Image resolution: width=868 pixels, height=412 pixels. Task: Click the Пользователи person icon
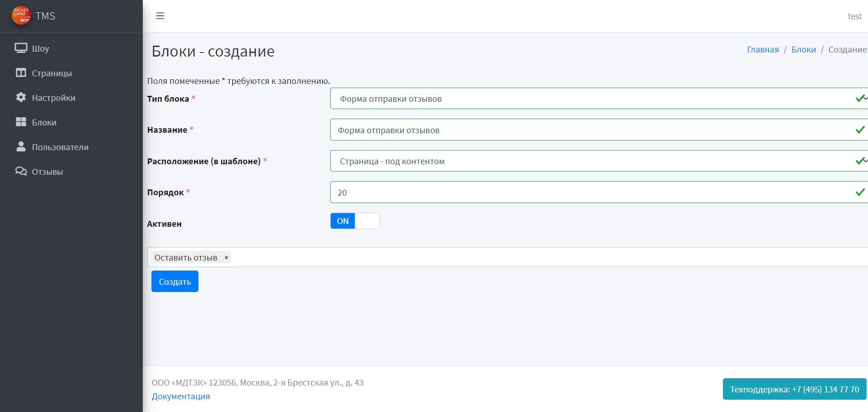pos(21,146)
